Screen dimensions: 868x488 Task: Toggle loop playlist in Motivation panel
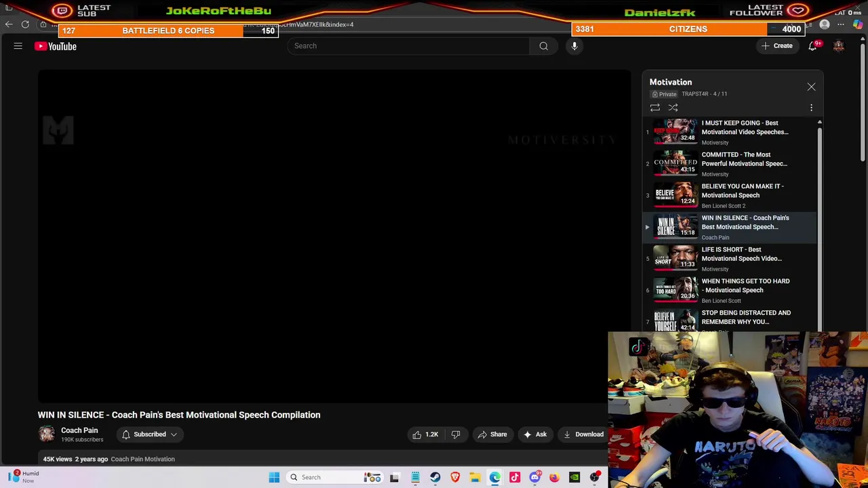point(655,108)
